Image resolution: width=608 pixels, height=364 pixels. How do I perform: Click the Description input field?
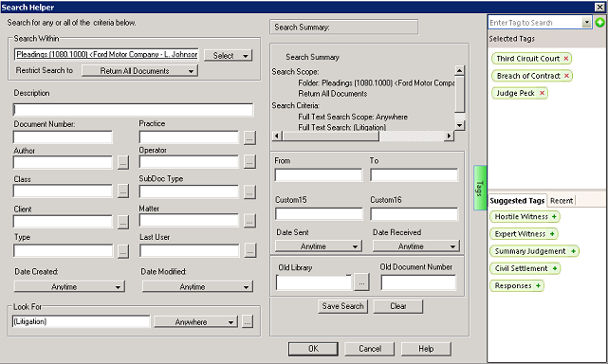click(133, 110)
